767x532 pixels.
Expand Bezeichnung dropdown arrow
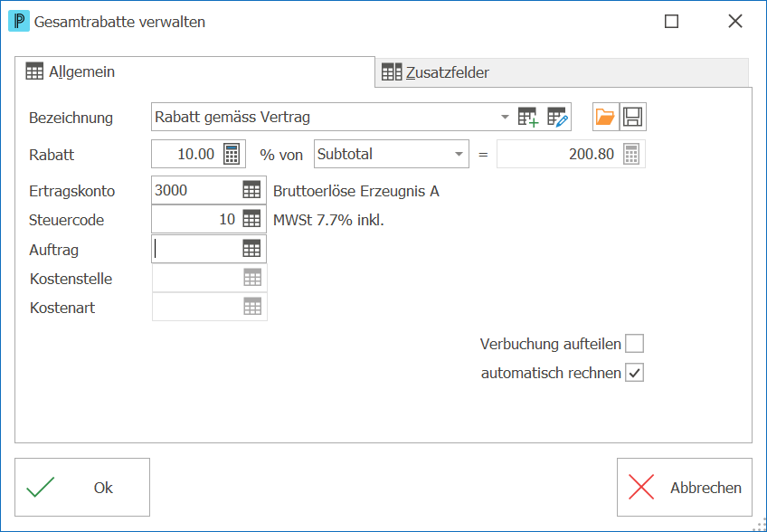point(505,117)
